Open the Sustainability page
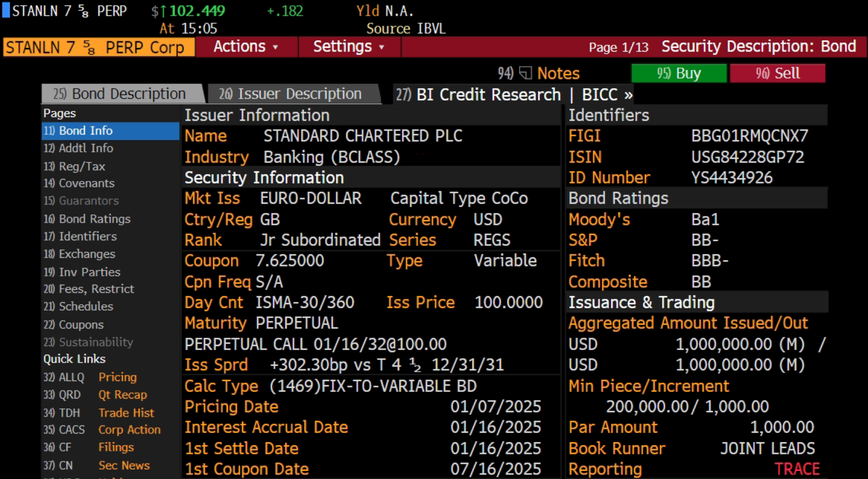Screen dimensions: 868x479 coord(88,342)
